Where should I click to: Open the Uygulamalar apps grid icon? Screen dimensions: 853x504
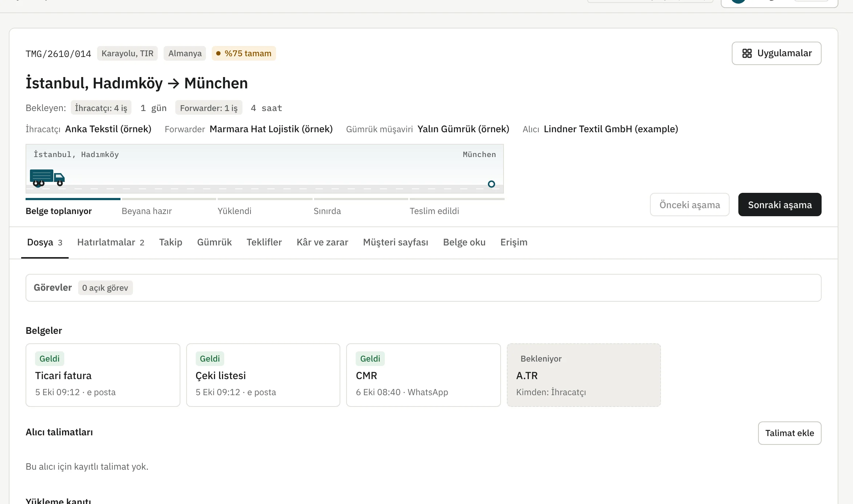[x=747, y=53]
